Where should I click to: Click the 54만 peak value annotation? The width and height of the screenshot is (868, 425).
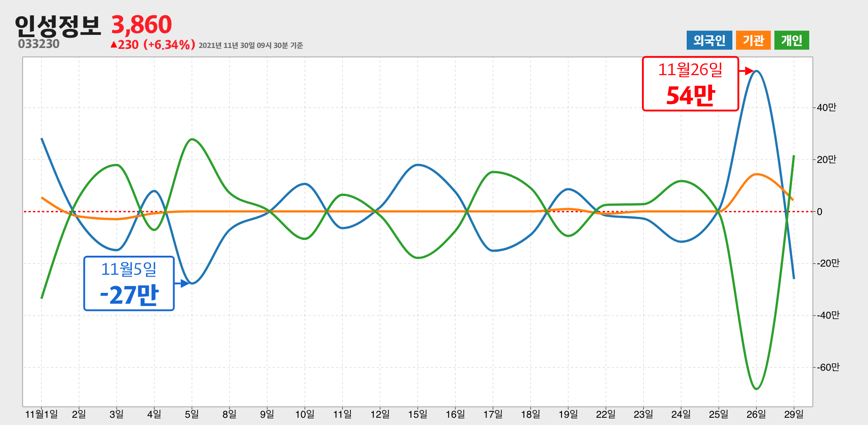pyautogui.click(x=691, y=95)
